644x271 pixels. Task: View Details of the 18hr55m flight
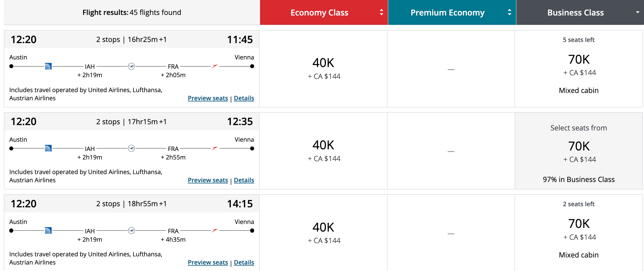[244, 262]
